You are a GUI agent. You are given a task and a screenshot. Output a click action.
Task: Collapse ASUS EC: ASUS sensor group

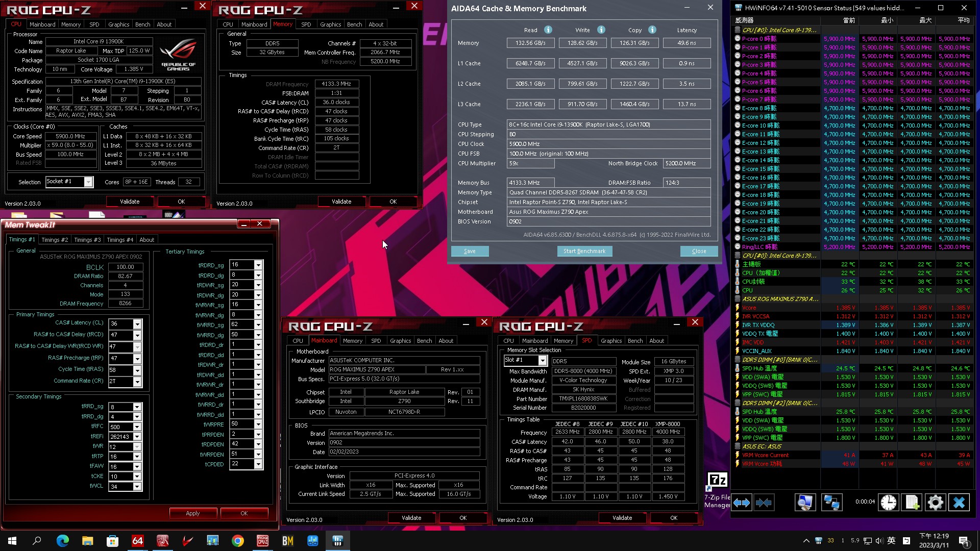737,446
